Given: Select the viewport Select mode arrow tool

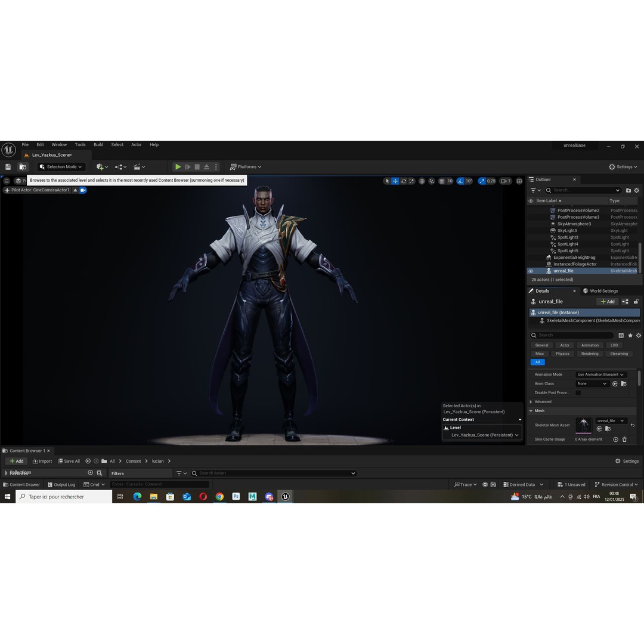Looking at the screenshot, I should (387, 181).
